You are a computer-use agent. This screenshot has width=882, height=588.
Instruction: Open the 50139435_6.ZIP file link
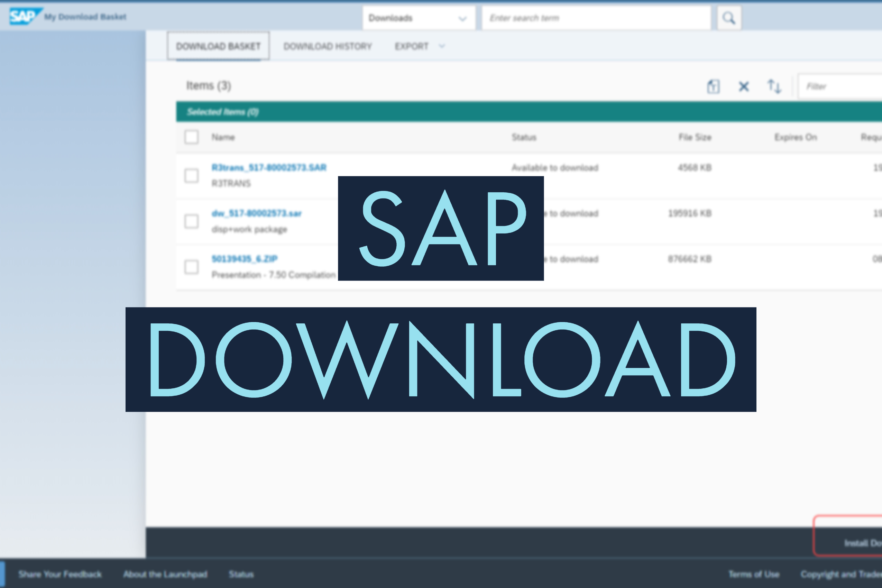tap(245, 259)
